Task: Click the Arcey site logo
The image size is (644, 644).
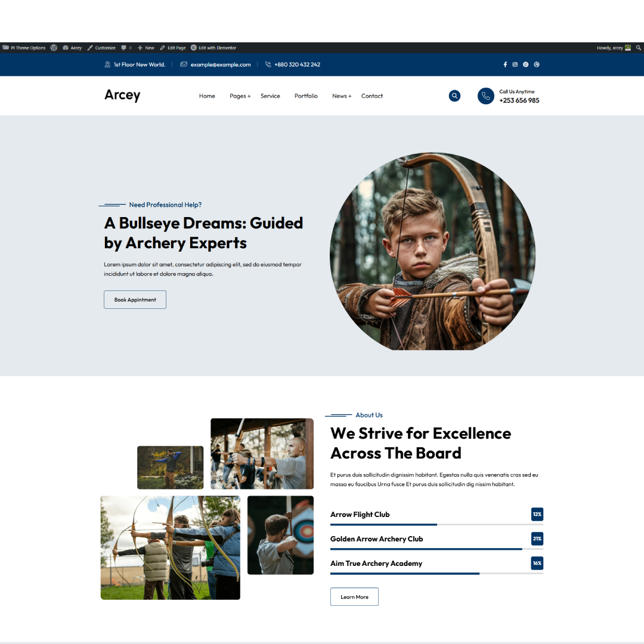Action: click(x=122, y=95)
